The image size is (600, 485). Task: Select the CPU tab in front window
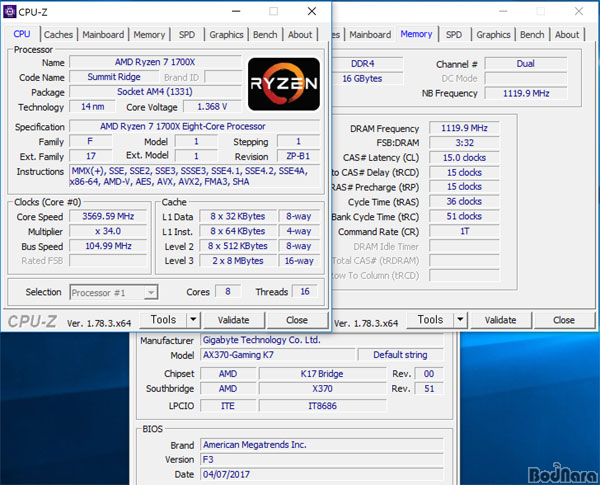pyautogui.click(x=22, y=34)
